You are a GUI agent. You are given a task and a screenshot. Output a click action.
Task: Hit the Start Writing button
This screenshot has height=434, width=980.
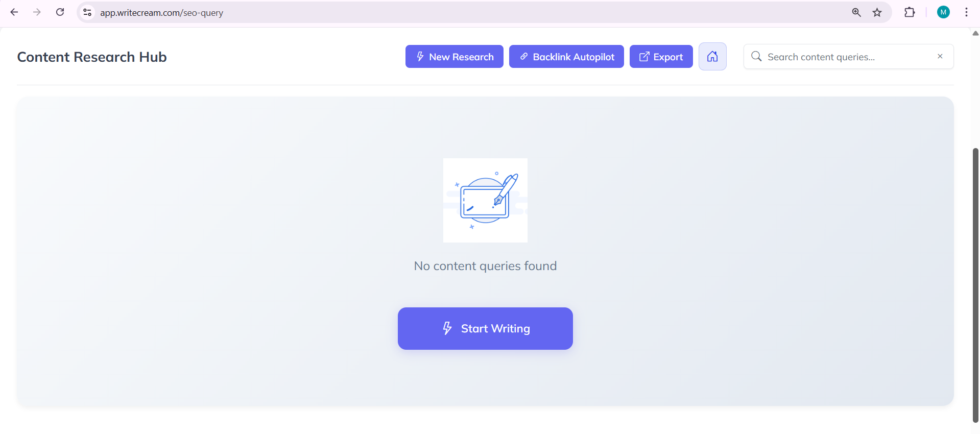pos(485,328)
